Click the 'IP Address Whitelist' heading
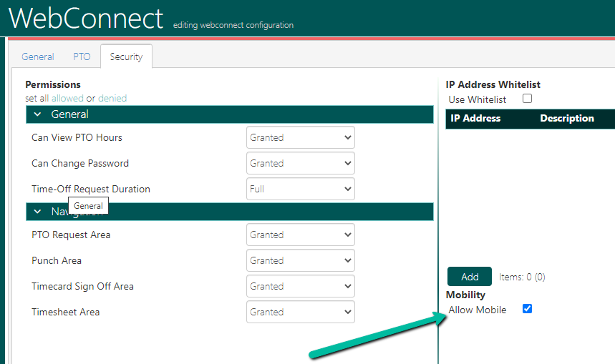The width and height of the screenshot is (615, 364). (x=493, y=84)
